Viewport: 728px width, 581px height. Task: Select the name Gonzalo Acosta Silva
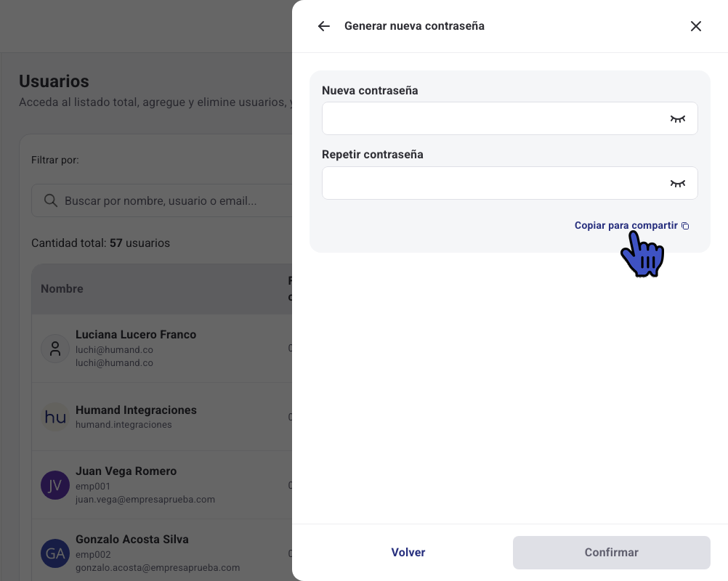(132, 539)
